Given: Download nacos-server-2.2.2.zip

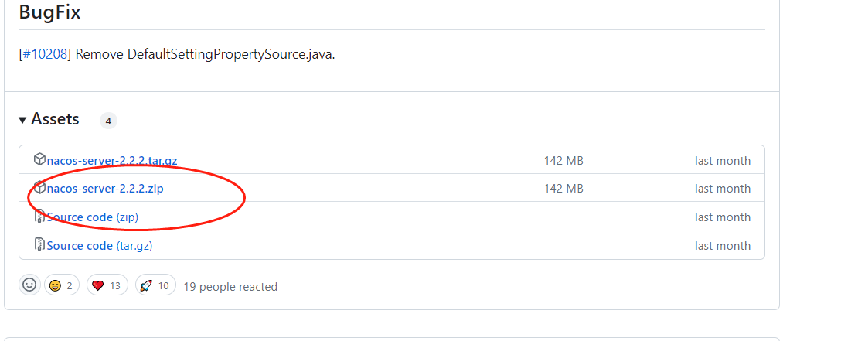Looking at the screenshot, I should point(104,189).
